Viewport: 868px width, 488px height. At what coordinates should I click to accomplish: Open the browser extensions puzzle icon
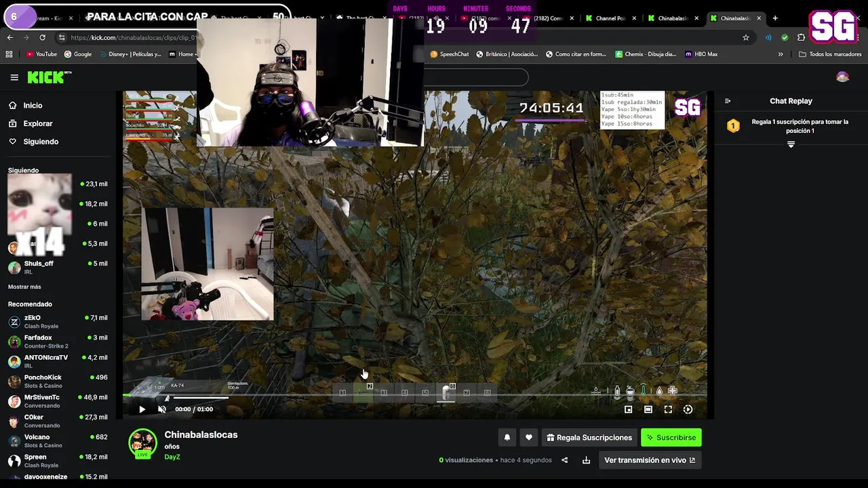(x=801, y=37)
